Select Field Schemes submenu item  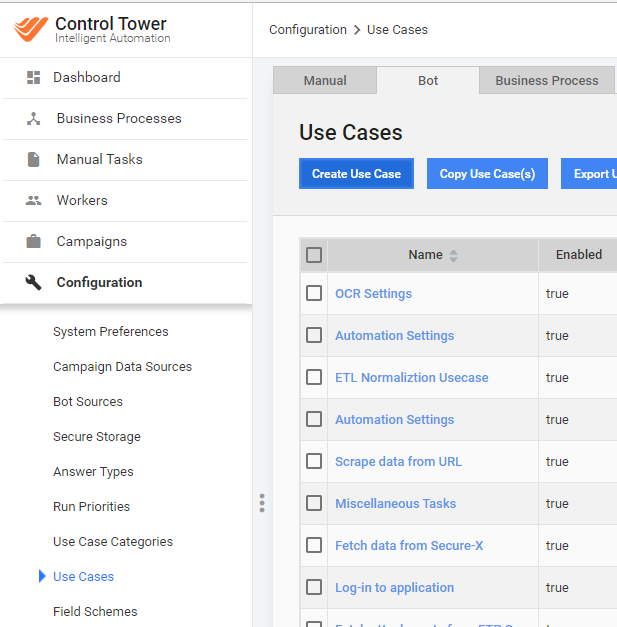(95, 611)
